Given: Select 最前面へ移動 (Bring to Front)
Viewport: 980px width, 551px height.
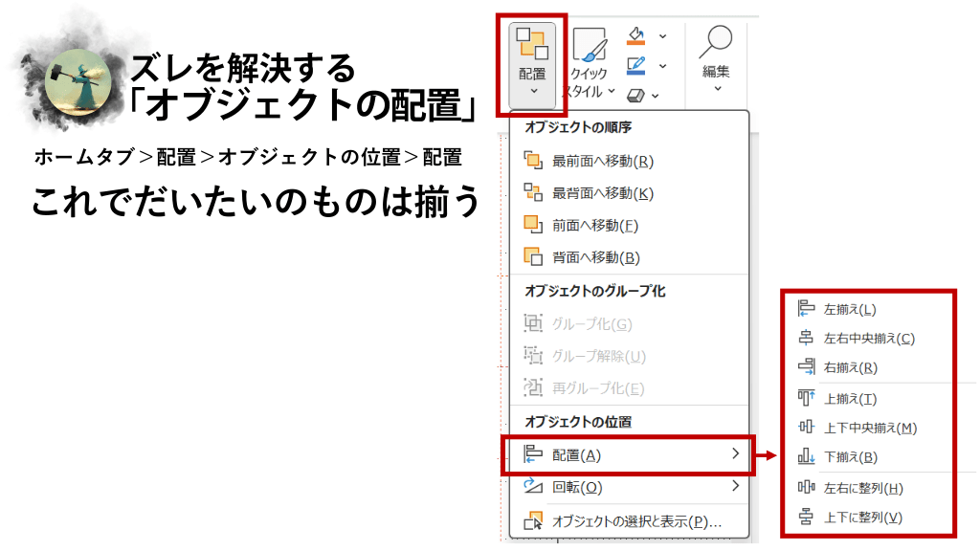Looking at the screenshot, I should tap(603, 161).
